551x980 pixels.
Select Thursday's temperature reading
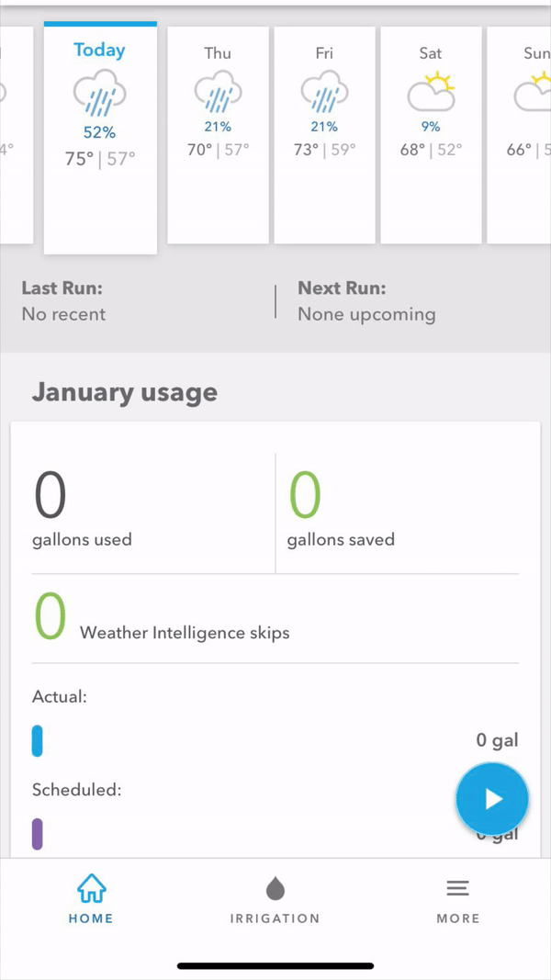[218, 150]
